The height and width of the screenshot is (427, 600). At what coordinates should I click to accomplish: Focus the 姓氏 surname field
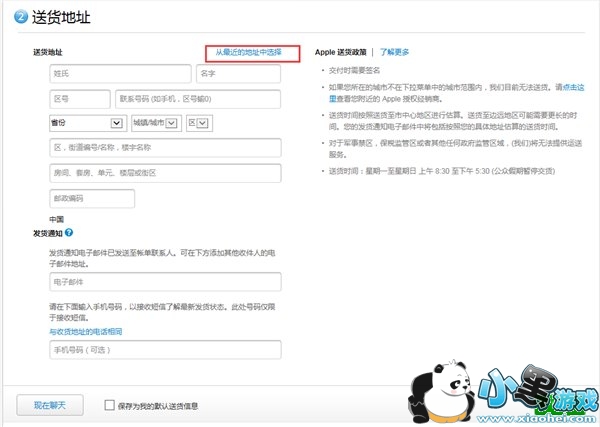pos(120,74)
